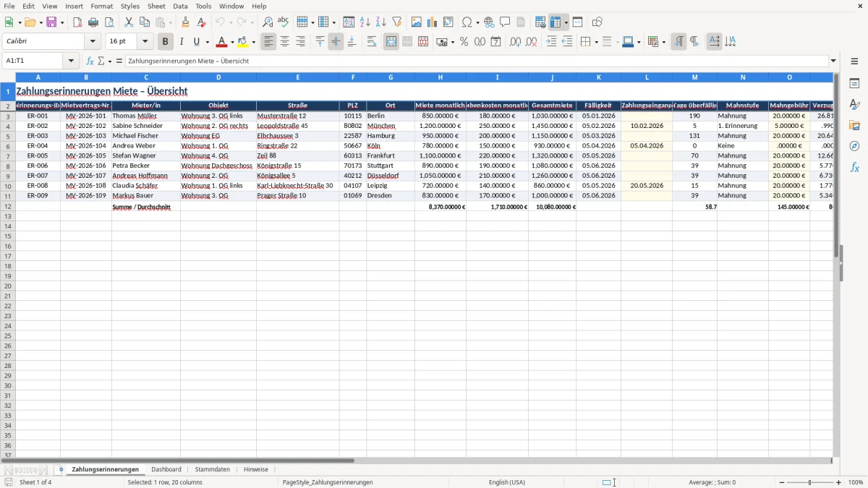Toggle Wrap Text
868x488 pixels.
[372, 42]
